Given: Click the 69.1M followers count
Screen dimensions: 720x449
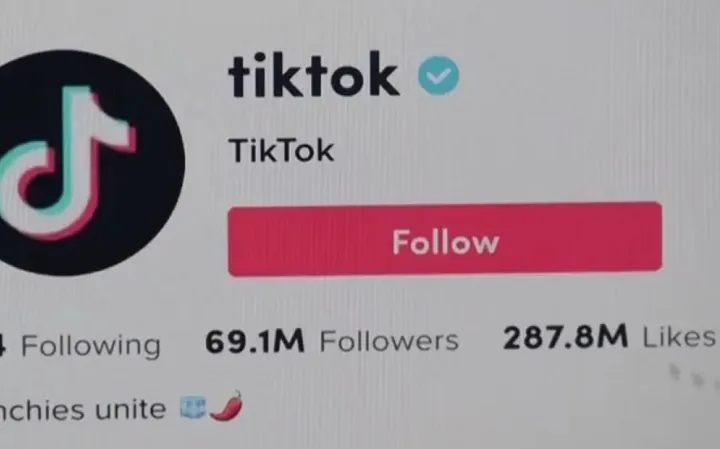Looking at the screenshot, I should point(255,342).
